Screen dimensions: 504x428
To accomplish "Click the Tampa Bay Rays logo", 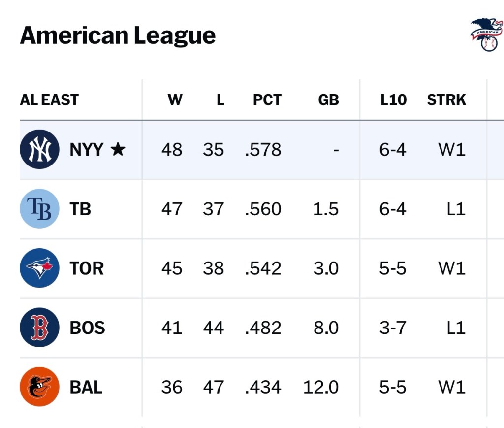I will click(x=39, y=209).
